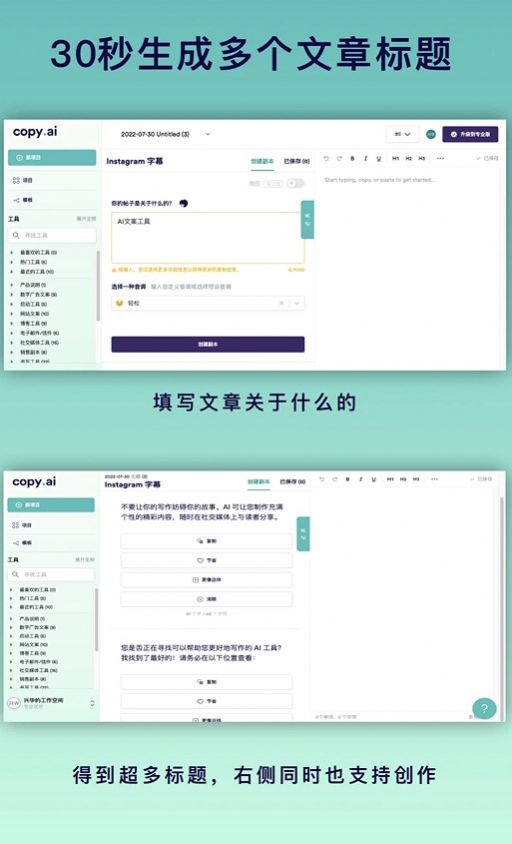
Task: Click undo arrow in upper screenshot editor toolbar
Action: tap(326, 158)
